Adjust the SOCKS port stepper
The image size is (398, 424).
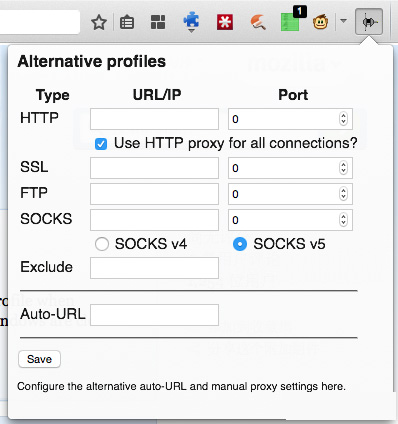pyautogui.click(x=343, y=220)
